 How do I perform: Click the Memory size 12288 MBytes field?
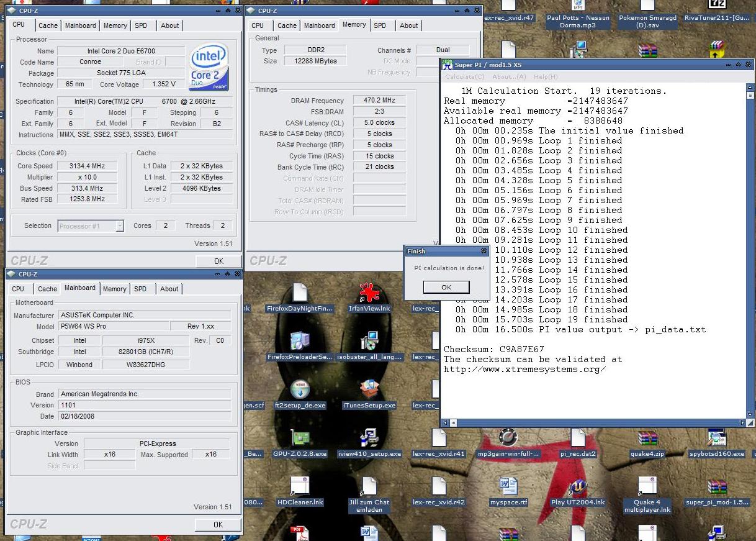coord(315,61)
